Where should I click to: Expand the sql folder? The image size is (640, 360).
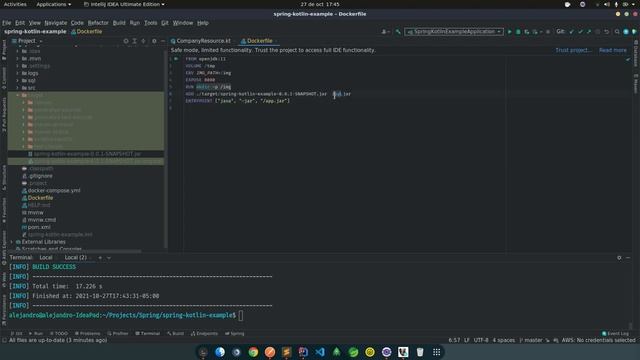pos(18,80)
